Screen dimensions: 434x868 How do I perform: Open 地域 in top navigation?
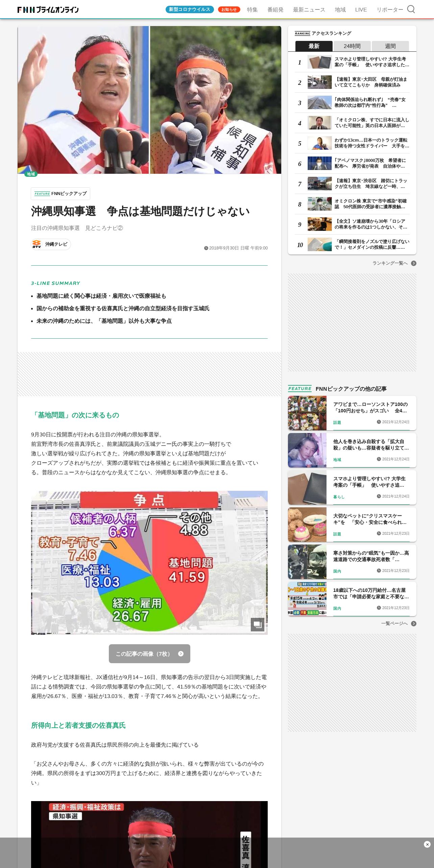click(x=340, y=10)
